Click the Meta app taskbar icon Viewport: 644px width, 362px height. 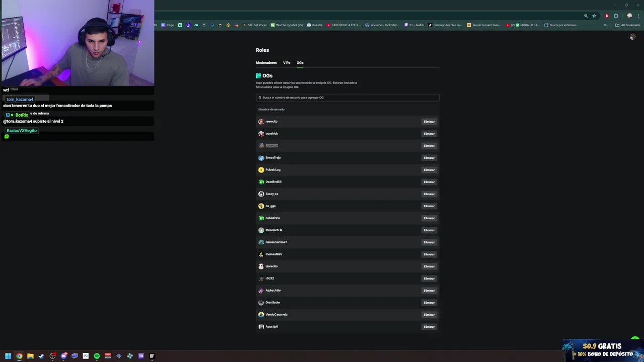tap(86, 356)
